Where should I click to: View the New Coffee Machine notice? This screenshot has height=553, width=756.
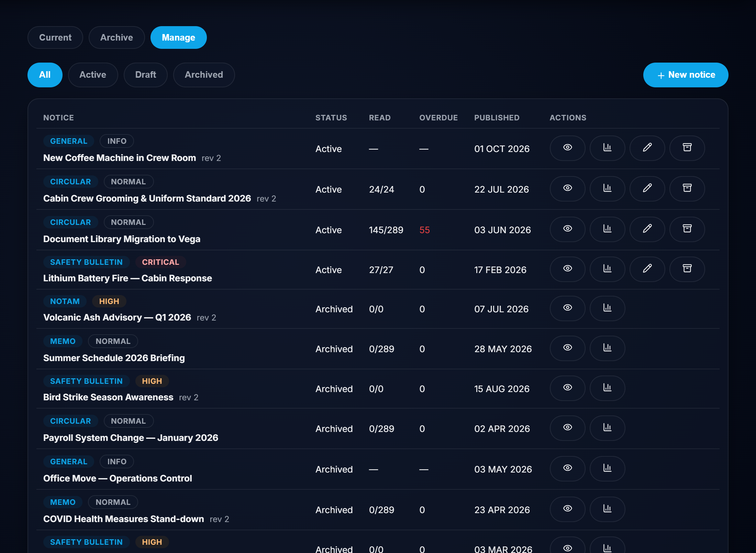point(567,148)
